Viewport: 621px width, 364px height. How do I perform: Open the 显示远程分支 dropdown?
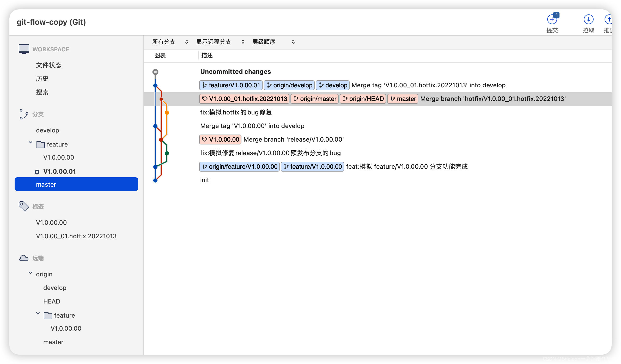click(220, 42)
